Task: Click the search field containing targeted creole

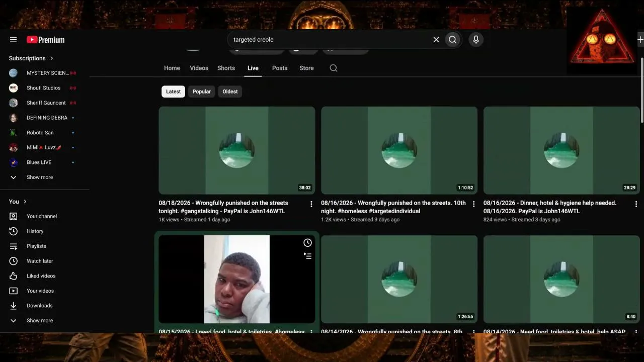Action: click(331, 40)
